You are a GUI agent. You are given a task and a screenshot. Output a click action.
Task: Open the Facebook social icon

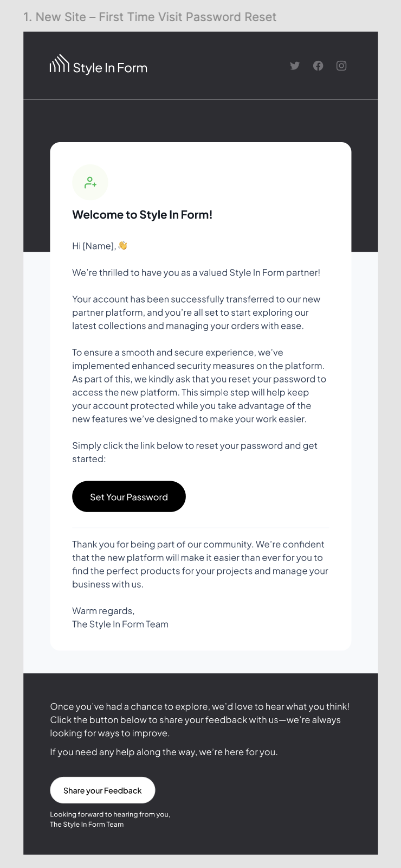[x=318, y=66]
